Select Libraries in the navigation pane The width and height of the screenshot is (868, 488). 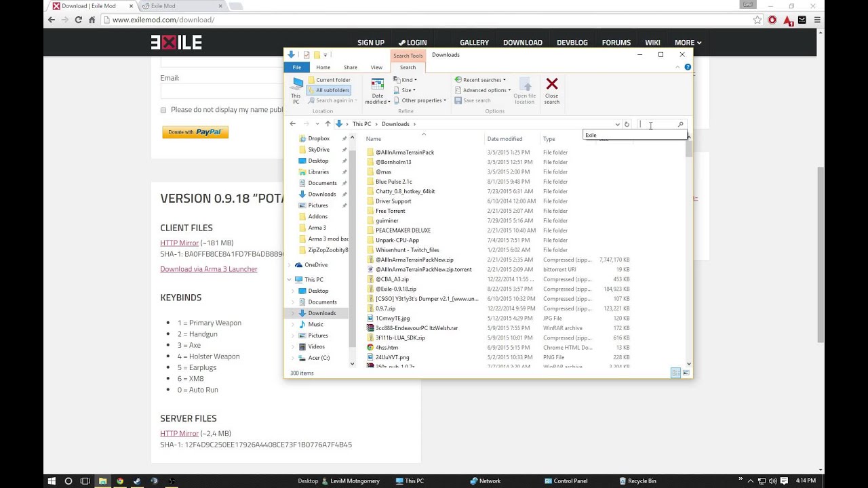[x=318, y=171]
